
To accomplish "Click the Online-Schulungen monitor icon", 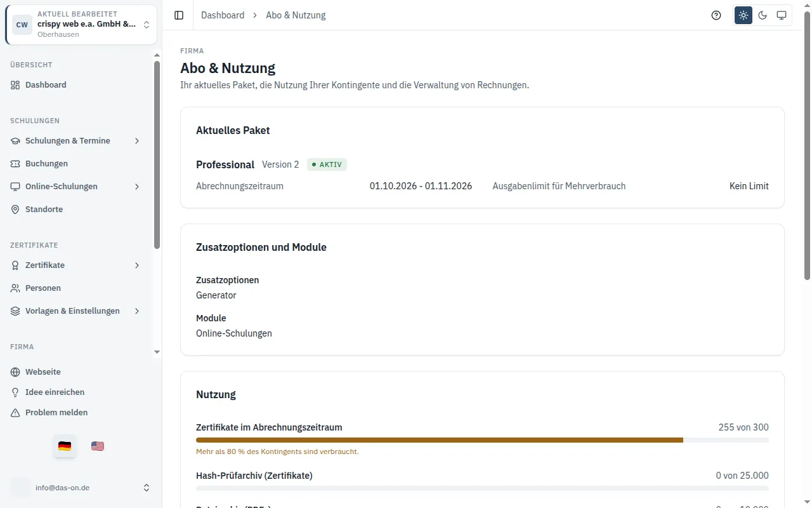I will pos(15,187).
